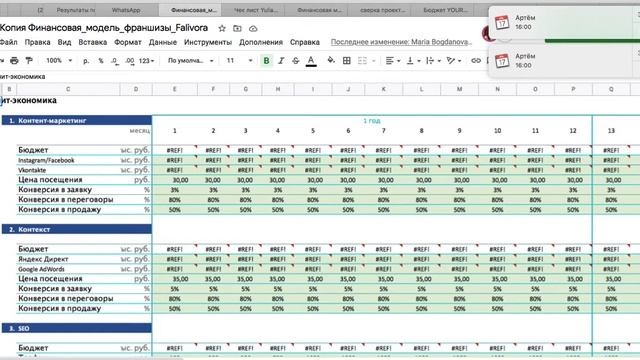The width and height of the screenshot is (640, 360).
Task: Open the Инструменты menu
Action: [208, 42]
